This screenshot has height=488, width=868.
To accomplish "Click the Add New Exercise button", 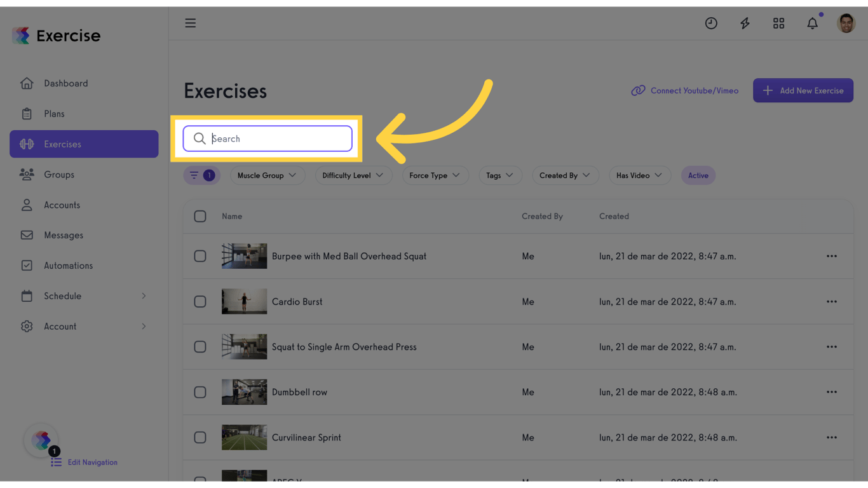I will point(803,91).
